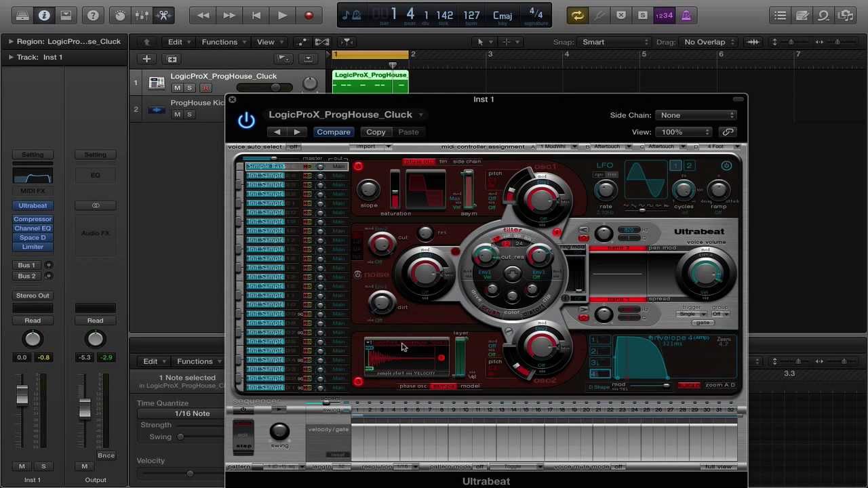The image size is (868, 488).
Task: Rewind the transport
Action: [x=203, y=15]
